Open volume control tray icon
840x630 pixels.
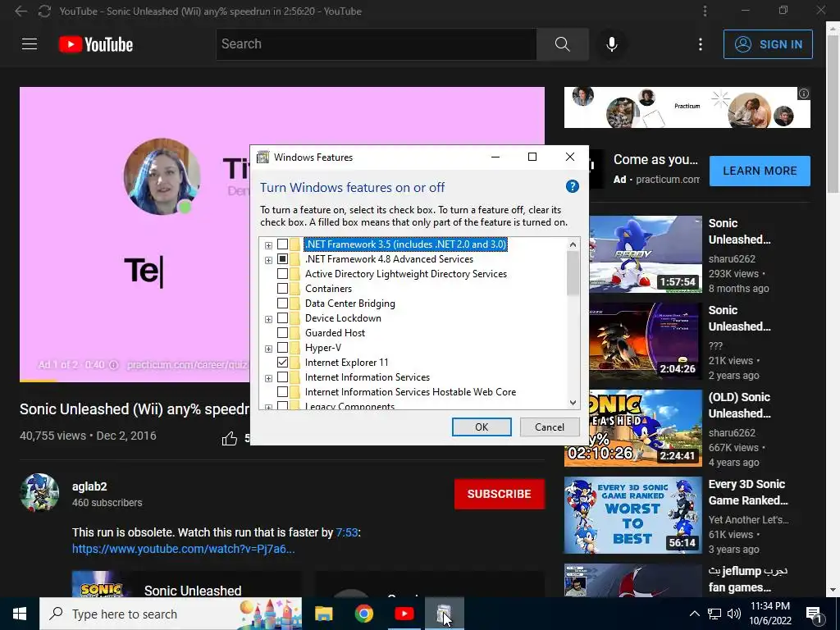pos(734,614)
